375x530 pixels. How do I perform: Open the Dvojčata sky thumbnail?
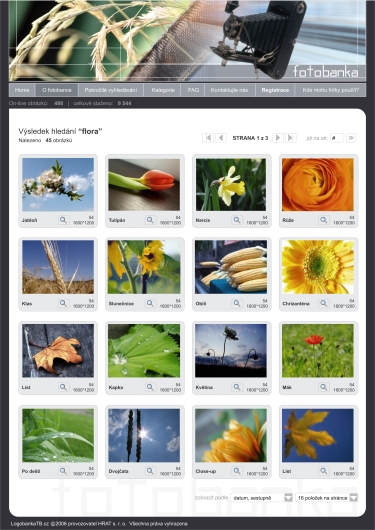tap(144, 435)
